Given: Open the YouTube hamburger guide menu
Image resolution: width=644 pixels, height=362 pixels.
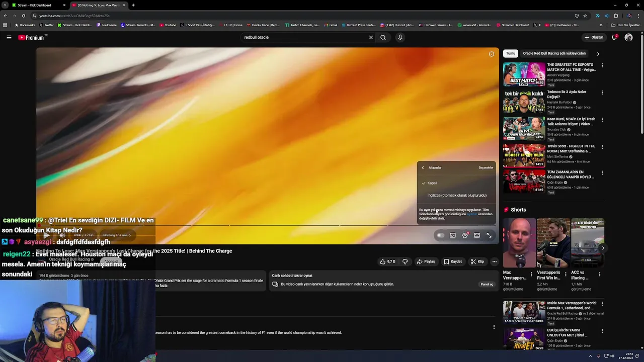Looking at the screenshot, I should [x=9, y=37].
